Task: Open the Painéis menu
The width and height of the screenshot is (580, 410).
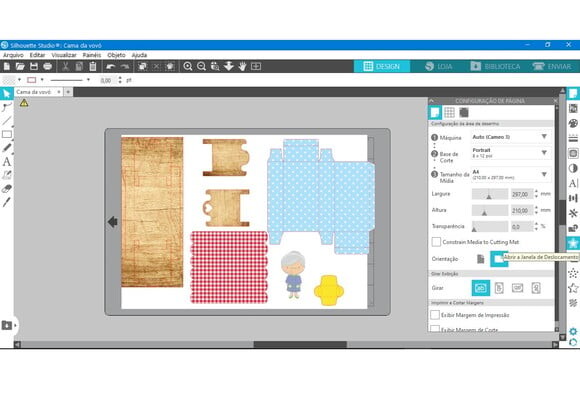Action: (92, 55)
